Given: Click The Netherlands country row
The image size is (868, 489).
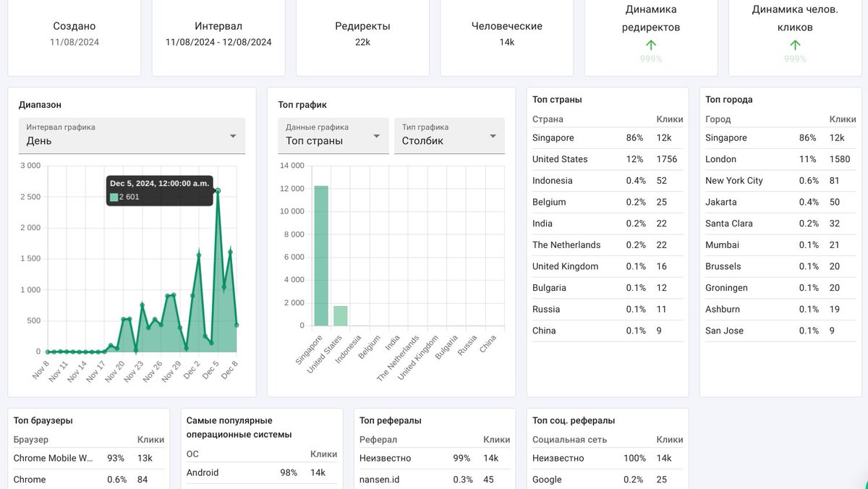Looking at the screenshot, I should [608, 244].
